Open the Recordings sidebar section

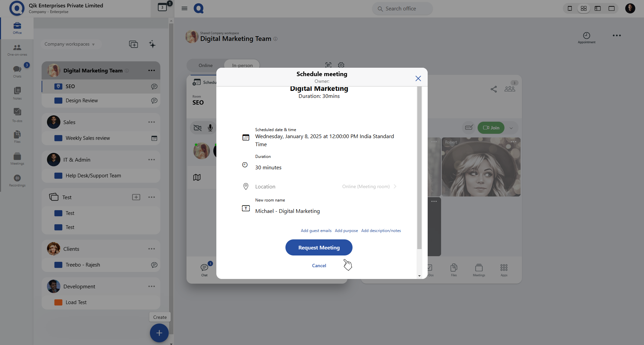click(17, 178)
